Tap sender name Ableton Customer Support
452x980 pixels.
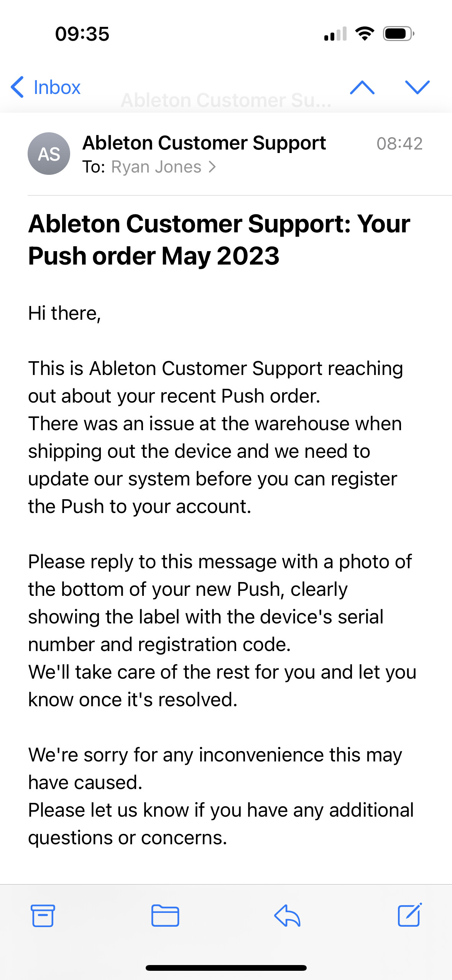pyautogui.click(x=204, y=143)
